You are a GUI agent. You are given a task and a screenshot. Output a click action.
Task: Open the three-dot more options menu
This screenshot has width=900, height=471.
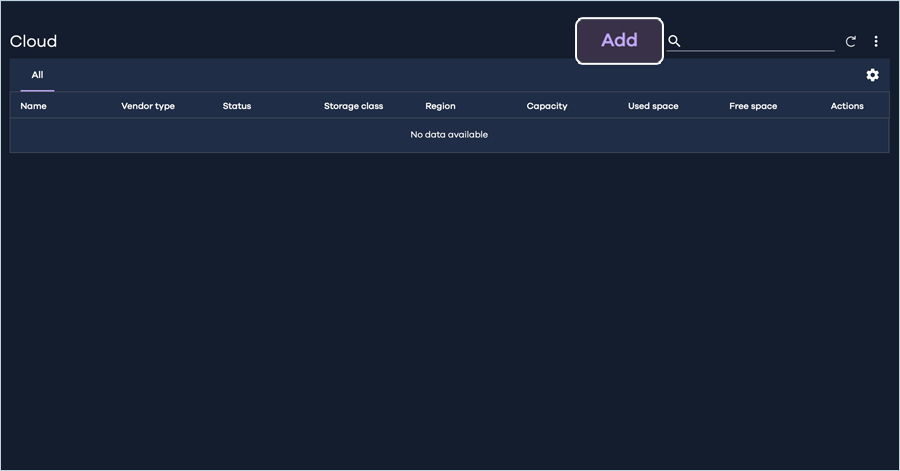click(x=876, y=42)
